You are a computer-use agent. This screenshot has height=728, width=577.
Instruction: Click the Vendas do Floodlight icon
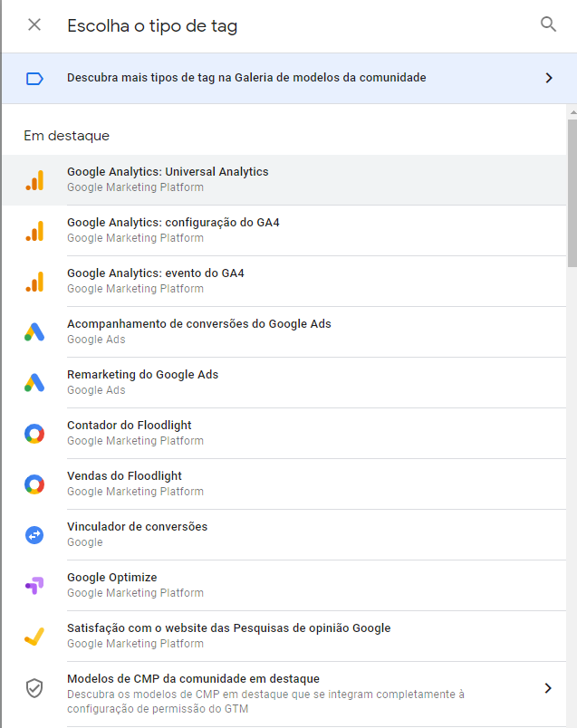tap(34, 484)
